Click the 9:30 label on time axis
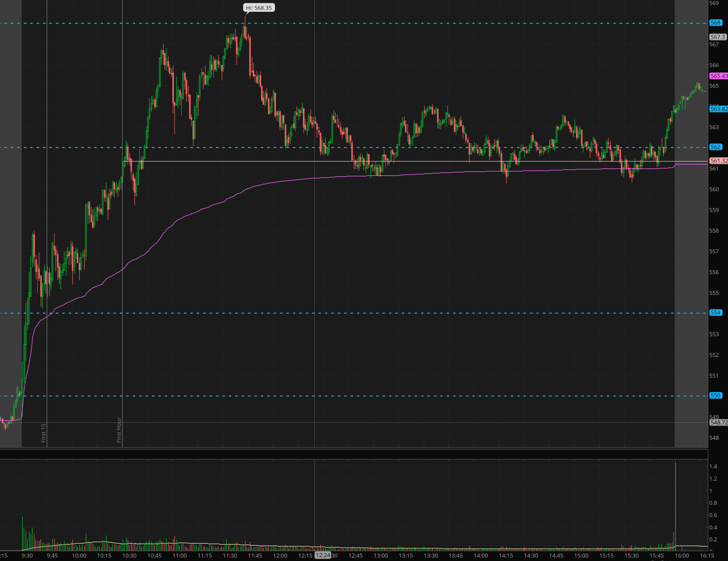 point(27,556)
